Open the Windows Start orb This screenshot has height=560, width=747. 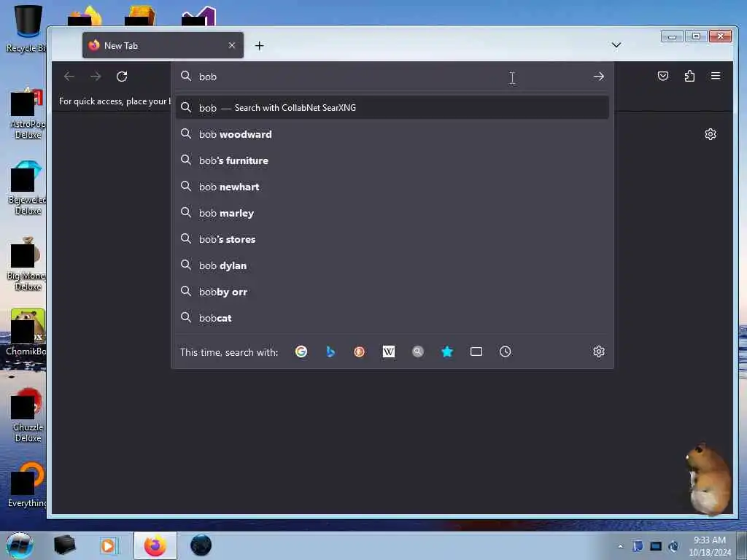[20, 545]
